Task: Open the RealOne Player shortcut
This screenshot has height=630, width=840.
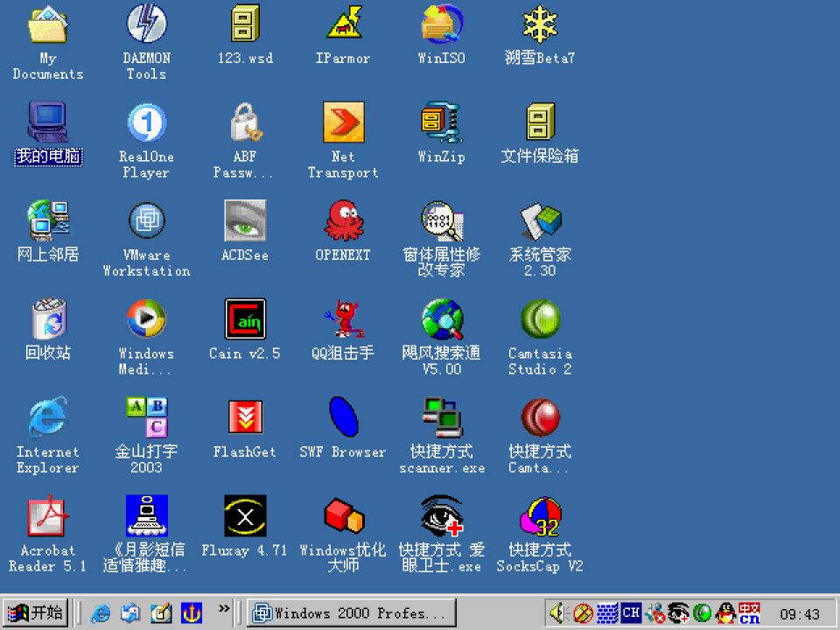Action: pos(146,122)
